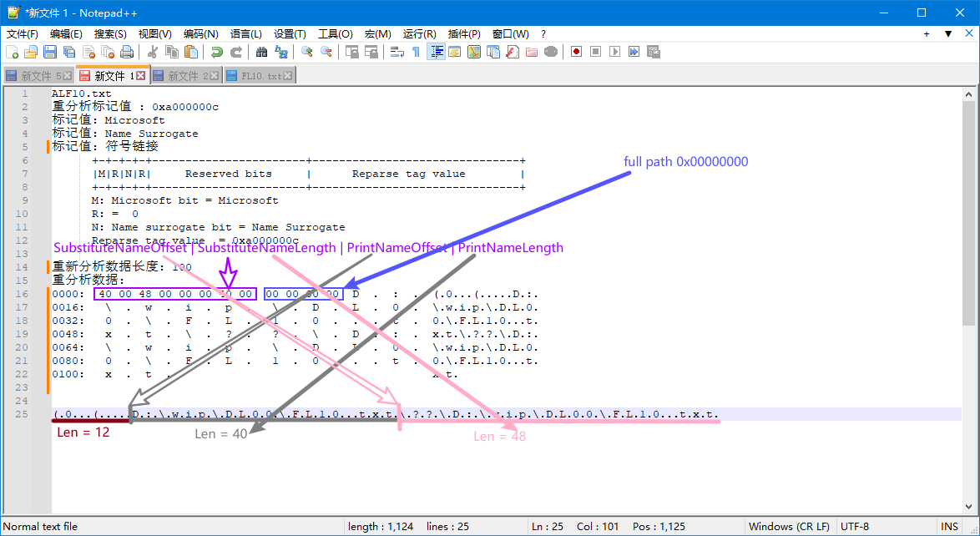Click the Windows (CR LF) status field

coord(789,527)
